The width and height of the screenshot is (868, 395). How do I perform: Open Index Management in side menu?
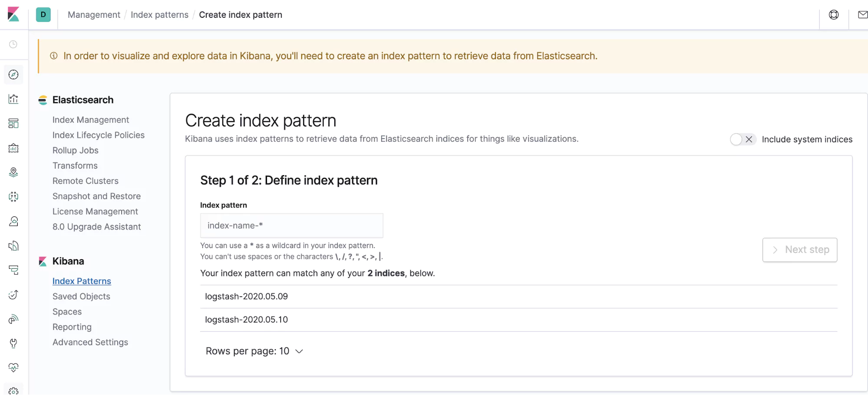(x=91, y=120)
